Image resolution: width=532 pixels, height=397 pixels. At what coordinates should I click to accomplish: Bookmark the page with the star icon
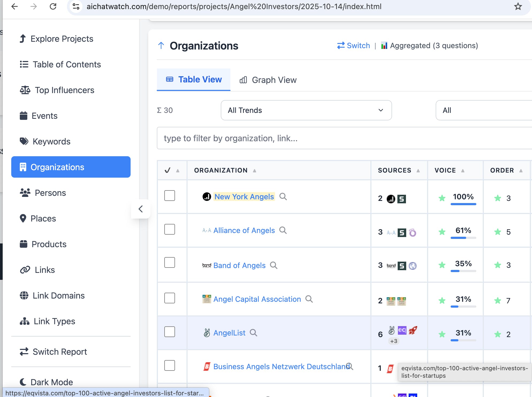point(518,6)
